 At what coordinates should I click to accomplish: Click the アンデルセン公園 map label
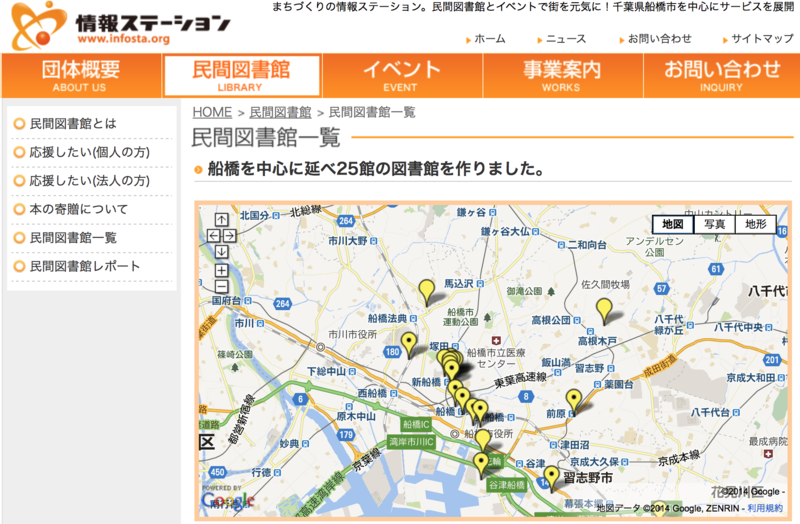click(655, 246)
